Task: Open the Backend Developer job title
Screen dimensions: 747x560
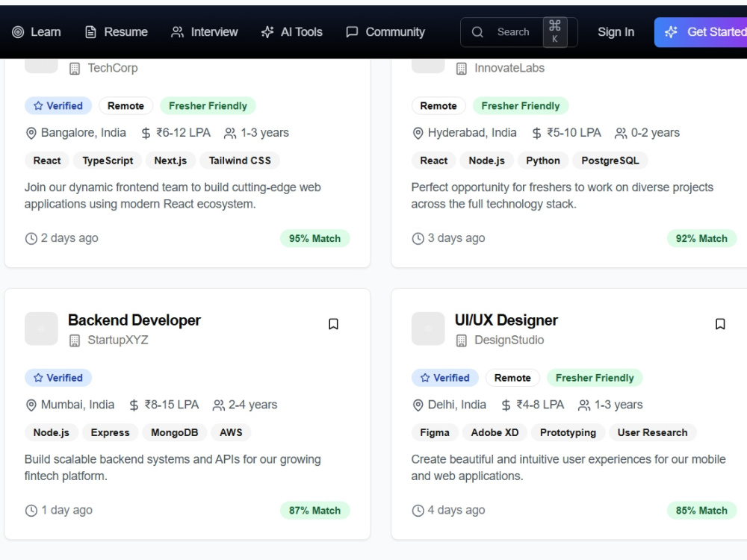Action: [x=134, y=320]
